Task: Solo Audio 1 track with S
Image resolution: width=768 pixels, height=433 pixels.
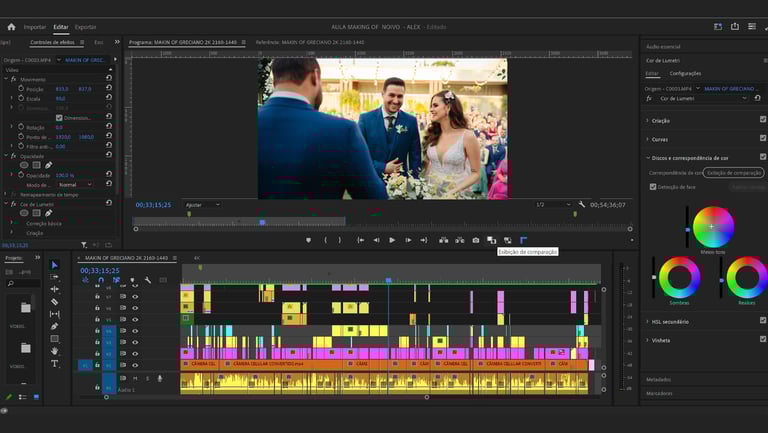Action: (x=147, y=378)
